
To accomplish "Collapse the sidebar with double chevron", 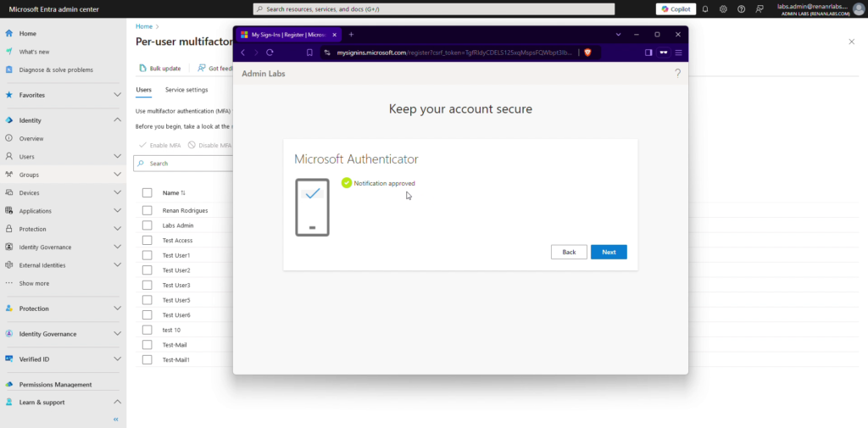I will coord(115,420).
